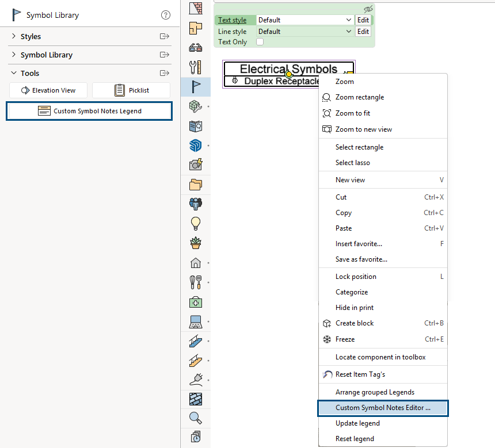Click the blue SketchUp logo icon
The height and width of the screenshot is (448, 495).
(196, 145)
